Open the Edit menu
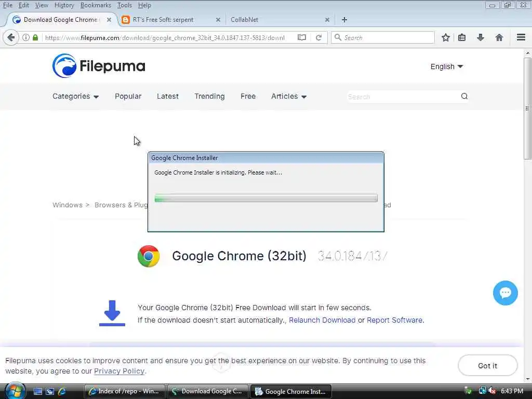The width and height of the screenshot is (532, 399). pos(23,5)
